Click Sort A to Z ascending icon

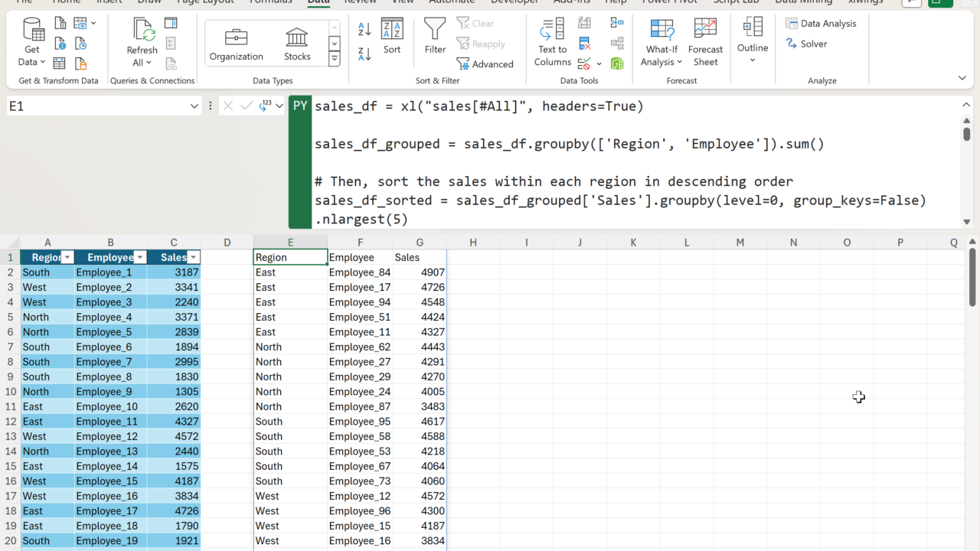pos(364,29)
